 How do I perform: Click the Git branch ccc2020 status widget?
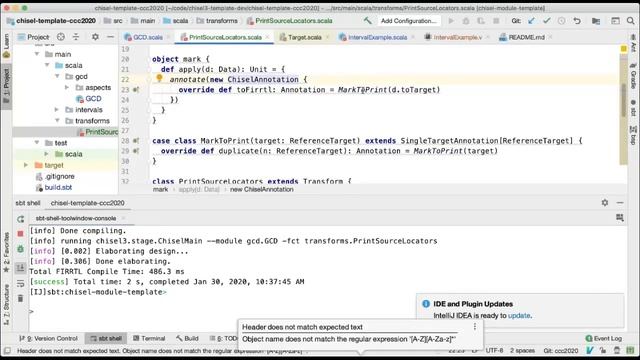[x=560, y=351]
